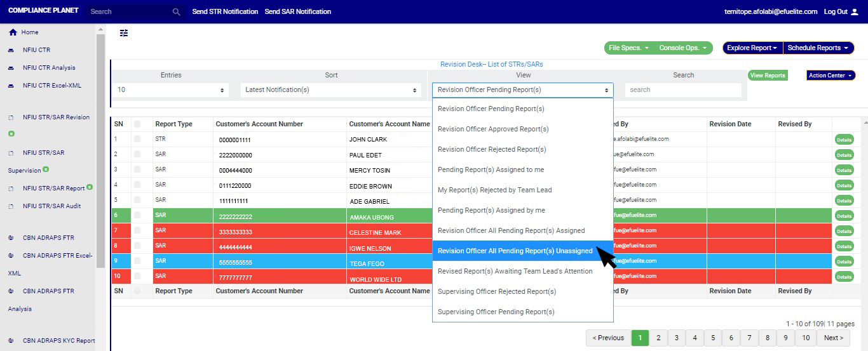This screenshot has height=351, width=868.
Task: Check the checkbox for row 1 John Clark
Action: (x=137, y=139)
